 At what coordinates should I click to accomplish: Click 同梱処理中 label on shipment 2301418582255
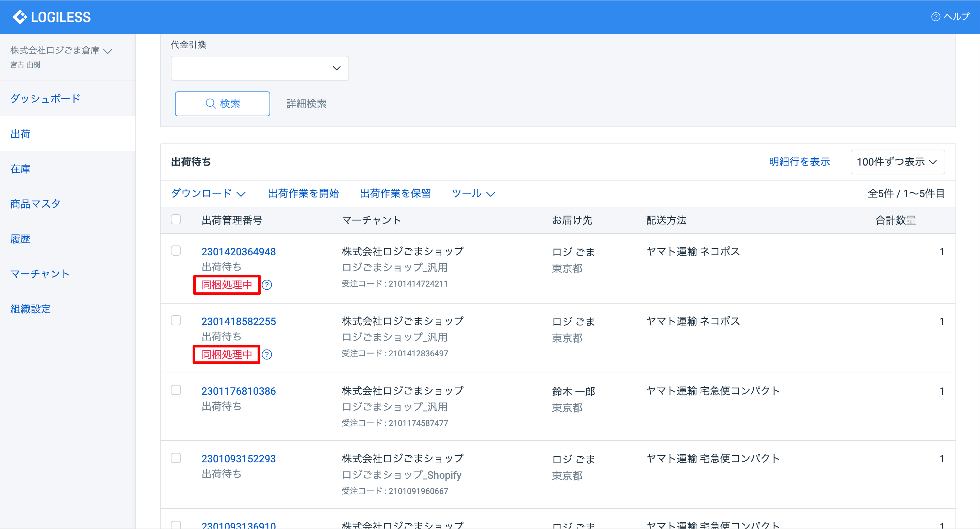point(227,355)
